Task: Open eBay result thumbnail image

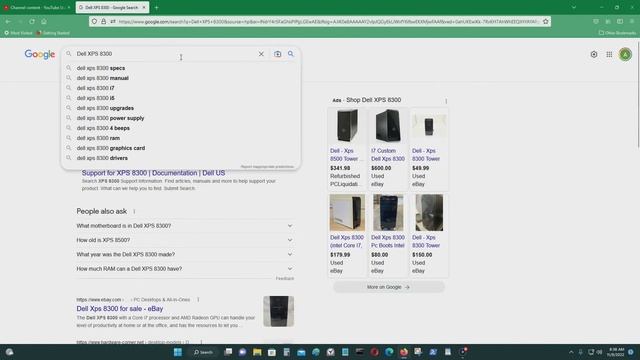Action: pos(278,311)
